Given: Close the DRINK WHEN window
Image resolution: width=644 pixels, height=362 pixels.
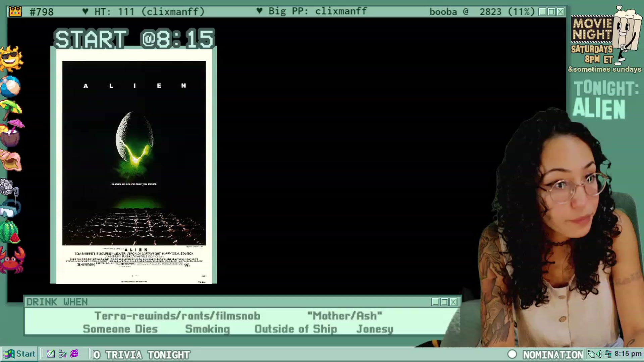Looking at the screenshot, I should pyautogui.click(x=453, y=302).
